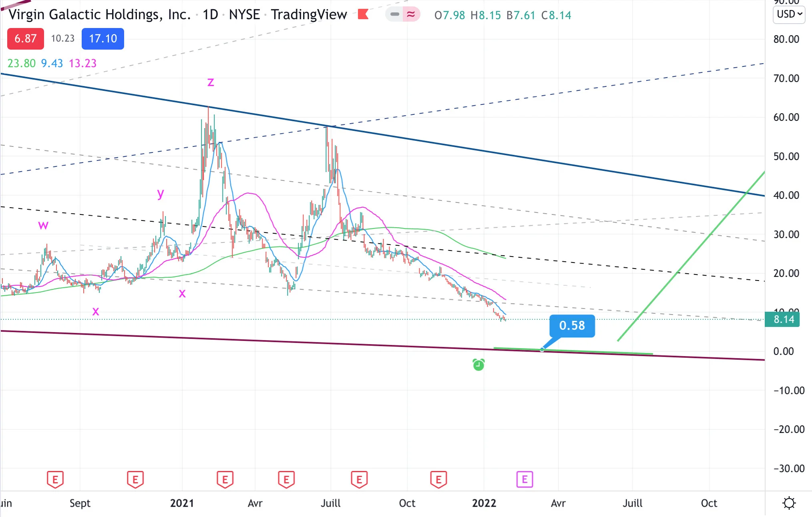Click the open value O7.98

[x=450, y=15]
